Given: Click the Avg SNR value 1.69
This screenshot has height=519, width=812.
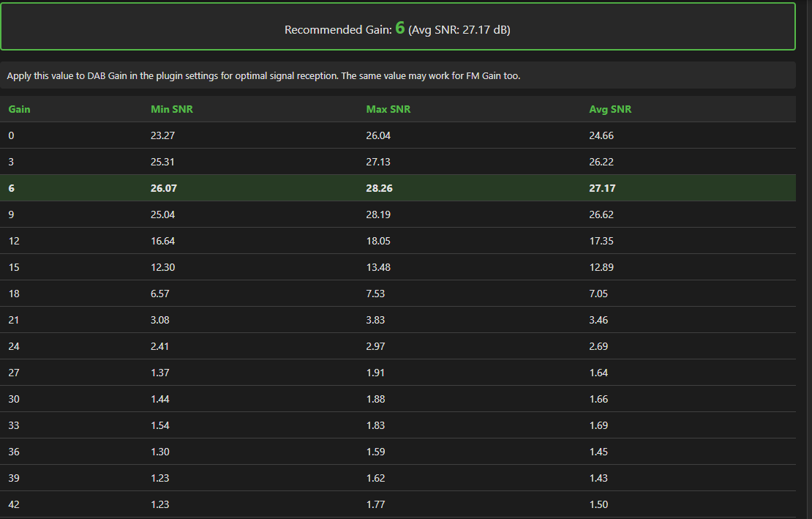Looking at the screenshot, I should pos(598,425).
